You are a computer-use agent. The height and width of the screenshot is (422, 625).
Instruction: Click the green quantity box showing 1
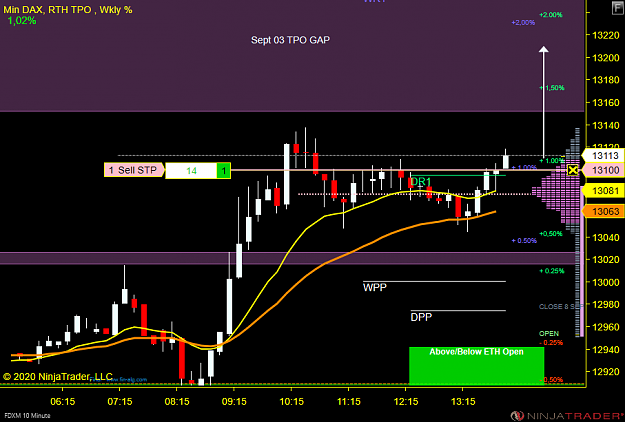click(x=224, y=171)
